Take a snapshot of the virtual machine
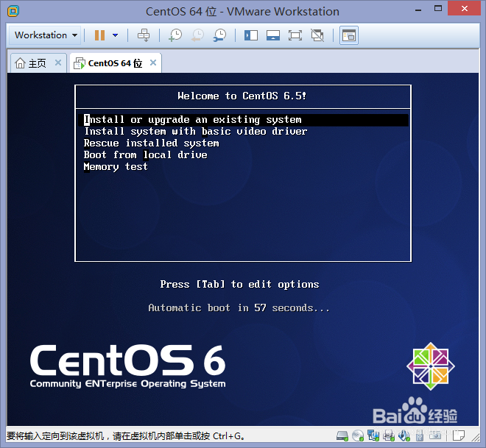Image resolution: width=486 pixels, height=448 pixels. tap(175, 35)
